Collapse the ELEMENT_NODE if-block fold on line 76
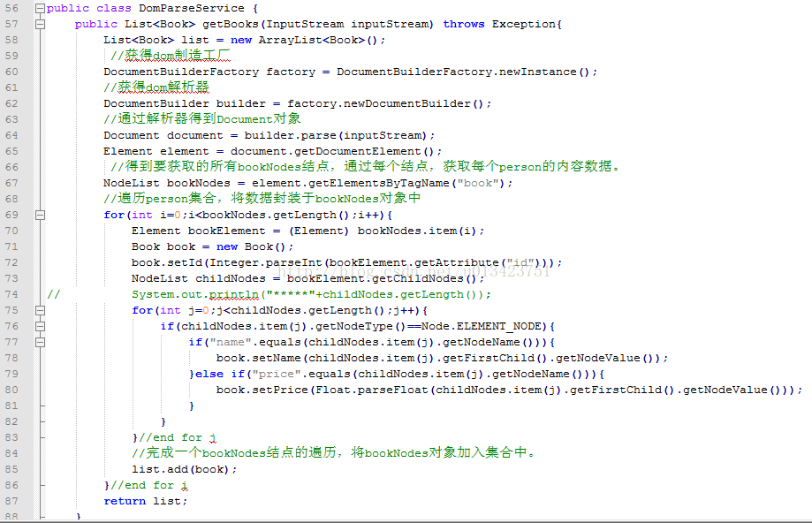The image size is (812, 523). point(40,326)
